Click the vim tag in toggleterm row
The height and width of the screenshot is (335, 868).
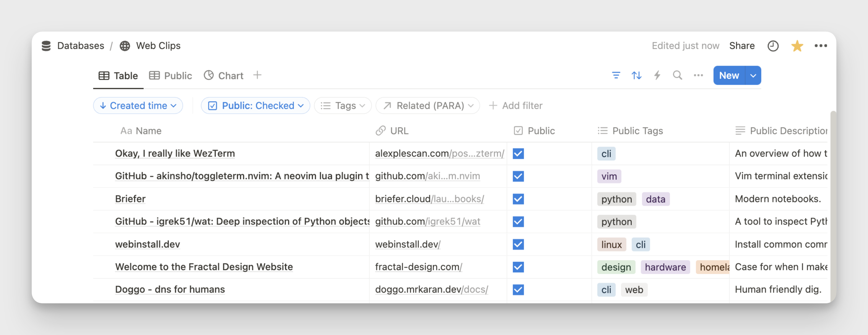[609, 176]
